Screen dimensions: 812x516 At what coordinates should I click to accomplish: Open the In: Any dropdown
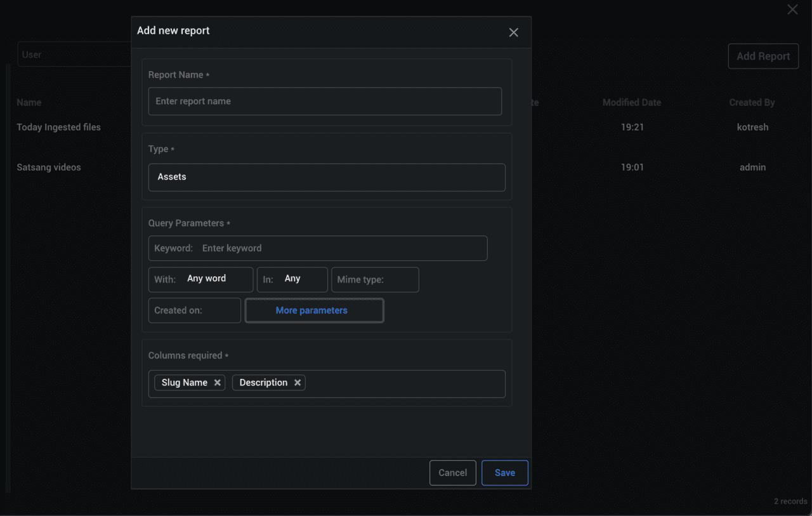(292, 279)
